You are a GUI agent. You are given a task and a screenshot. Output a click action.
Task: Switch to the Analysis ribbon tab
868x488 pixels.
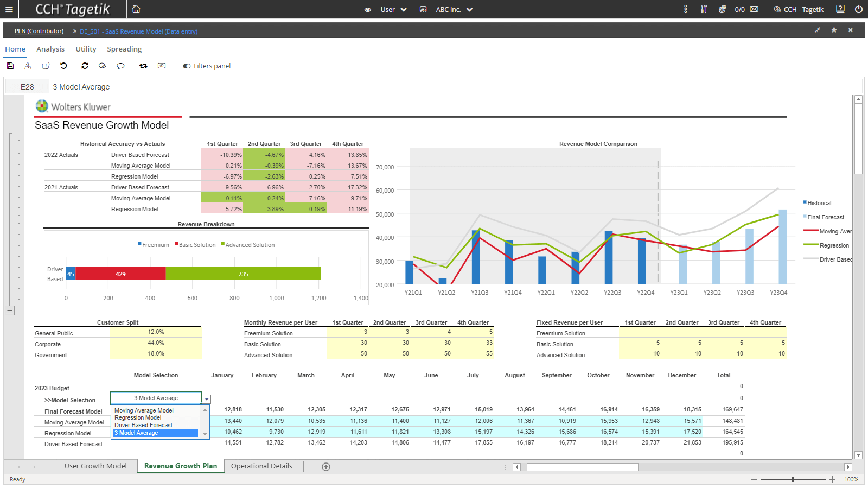50,49
